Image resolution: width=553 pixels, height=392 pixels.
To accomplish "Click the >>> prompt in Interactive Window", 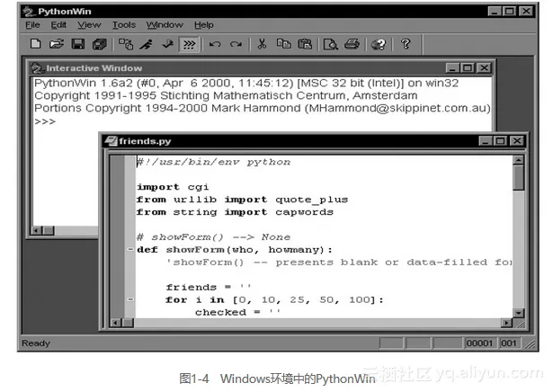I will coord(45,121).
